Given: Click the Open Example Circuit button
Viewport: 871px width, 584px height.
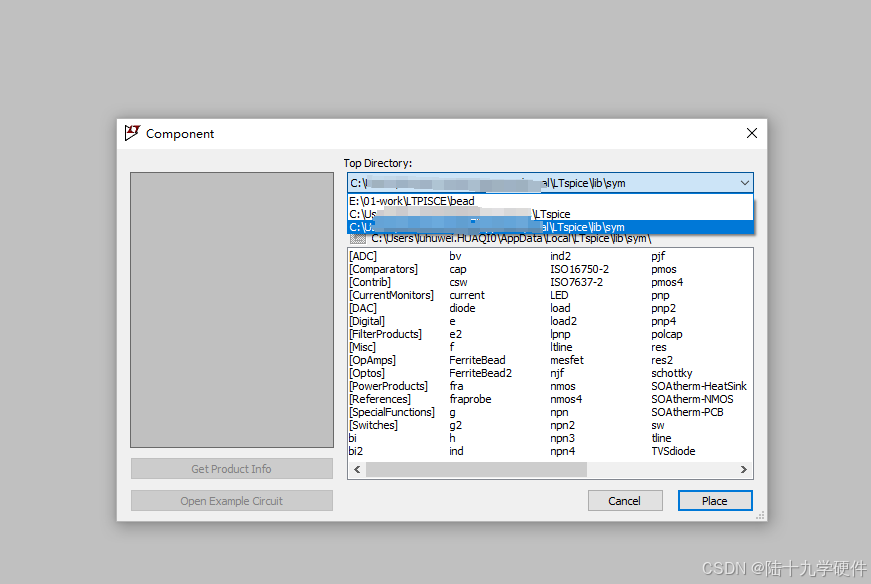Looking at the screenshot, I should [x=232, y=501].
